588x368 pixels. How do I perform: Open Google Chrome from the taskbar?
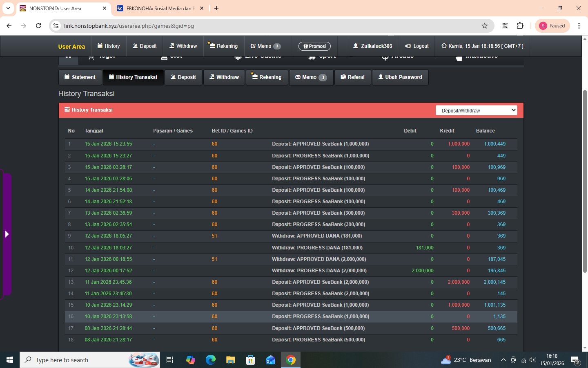click(x=291, y=360)
